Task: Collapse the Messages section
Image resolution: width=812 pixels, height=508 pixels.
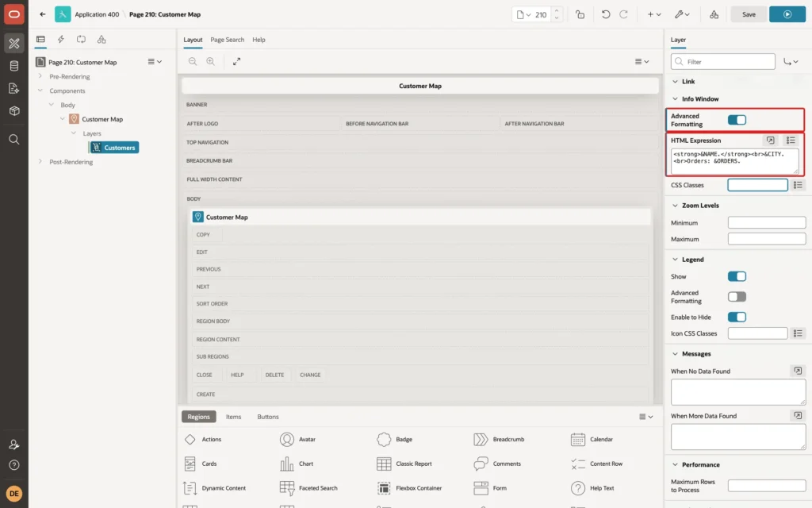Action: click(x=675, y=354)
